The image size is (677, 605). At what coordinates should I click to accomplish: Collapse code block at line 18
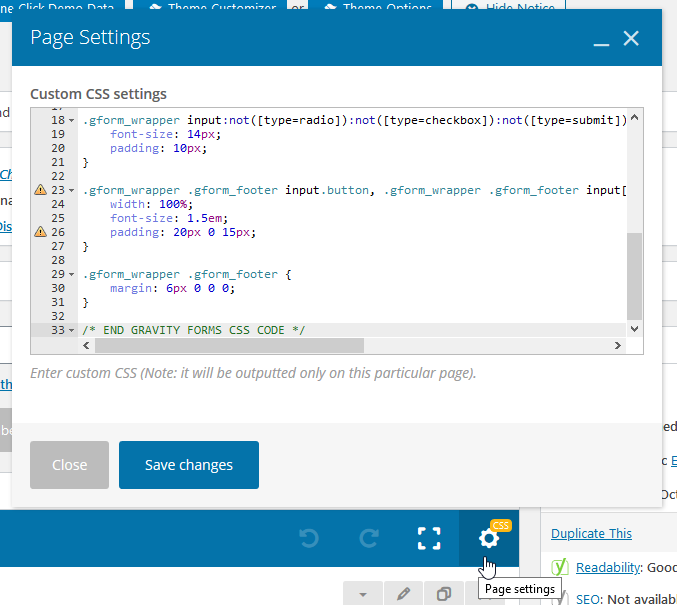click(x=72, y=120)
